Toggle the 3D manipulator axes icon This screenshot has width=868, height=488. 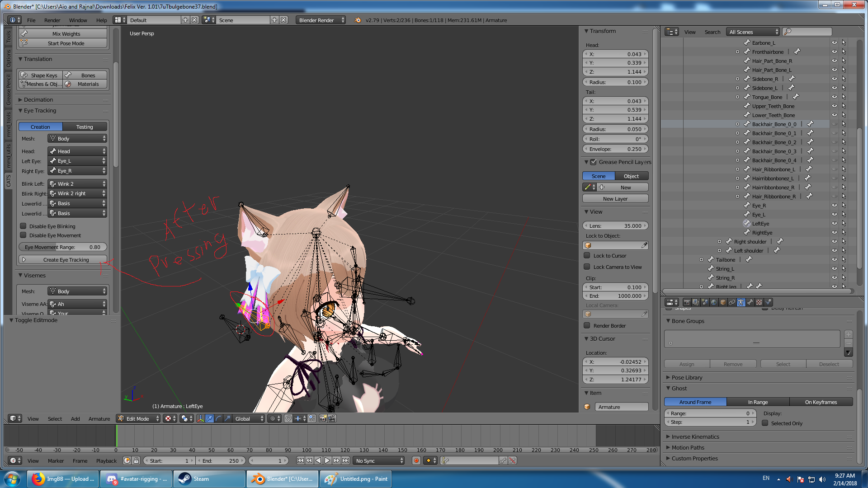[x=200, y=418]
